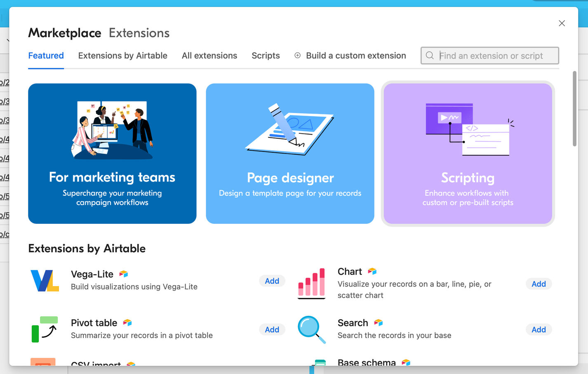Click the 'Search the records in your base' text
588x374 pixels.
394,335
